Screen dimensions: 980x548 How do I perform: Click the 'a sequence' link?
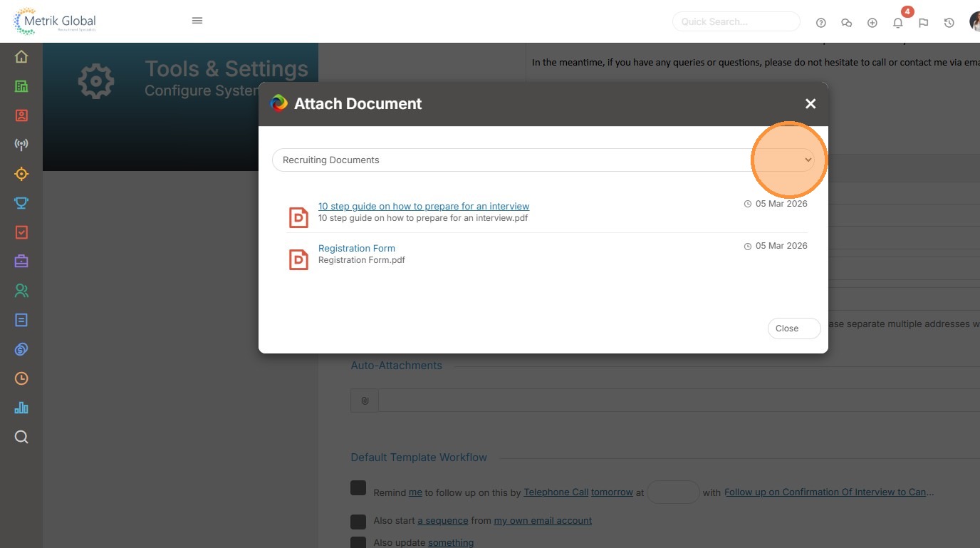[443, 520]
